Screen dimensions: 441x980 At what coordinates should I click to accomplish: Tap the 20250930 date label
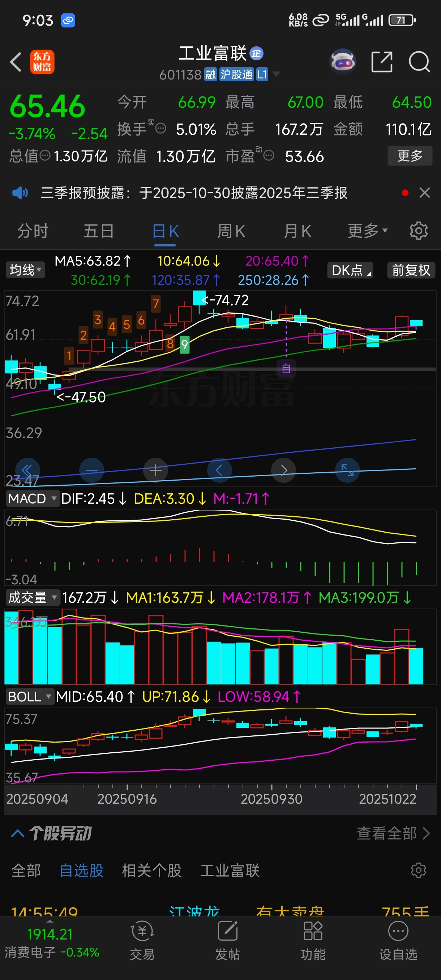pos(271,799)
